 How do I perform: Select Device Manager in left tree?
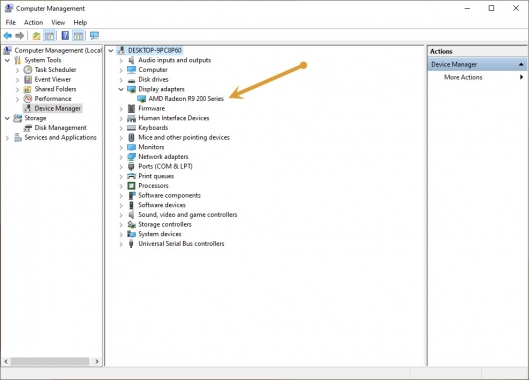tap(58, 108)
